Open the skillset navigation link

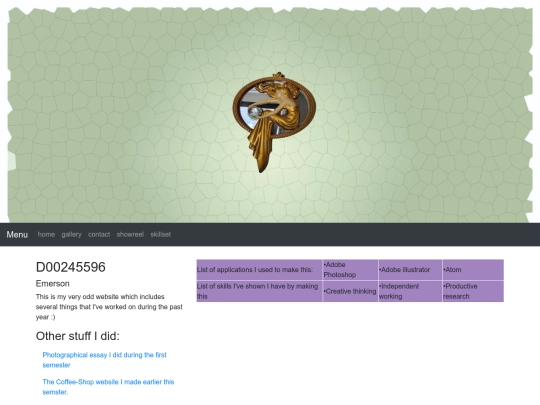(160, 235)
